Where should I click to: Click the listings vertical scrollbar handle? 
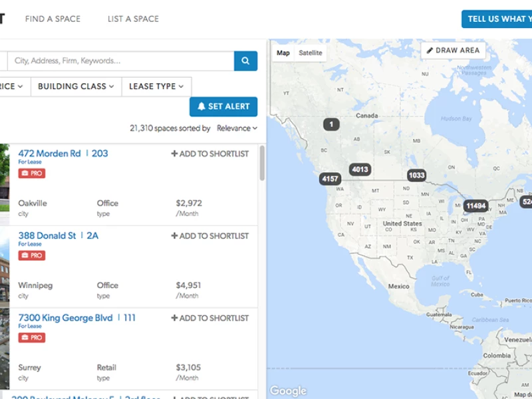coord(262,163)
